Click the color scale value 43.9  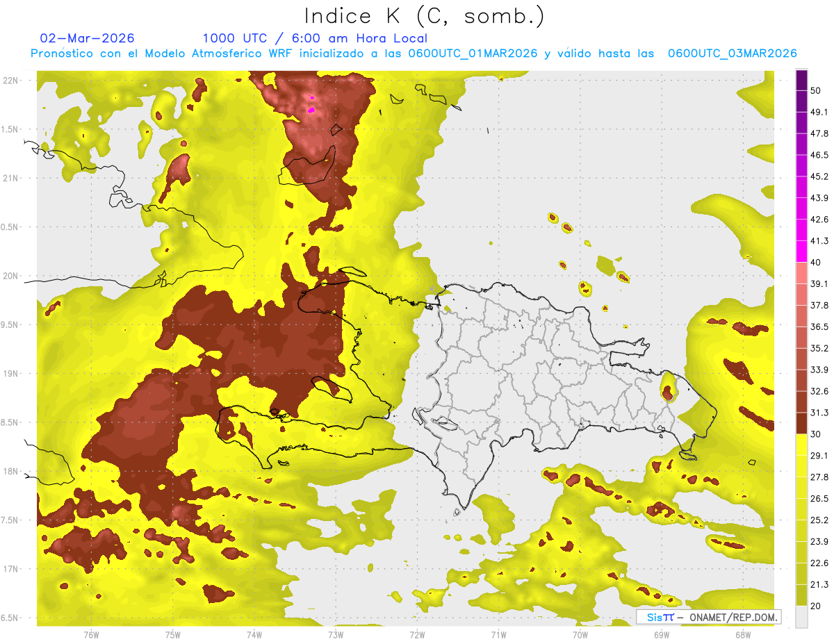[819, 198]
